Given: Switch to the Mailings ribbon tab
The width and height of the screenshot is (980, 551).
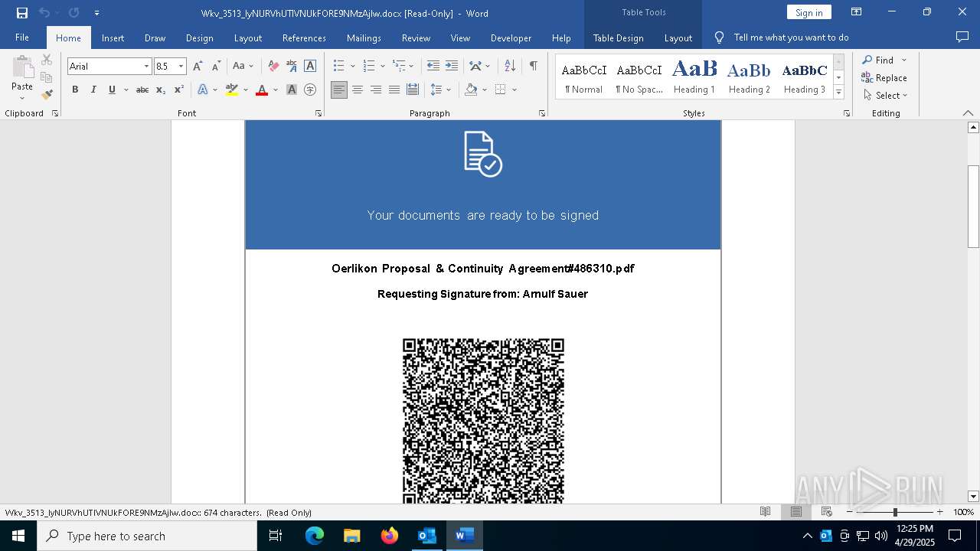Looking at the screenshot, I should click(x=364, y=37).
